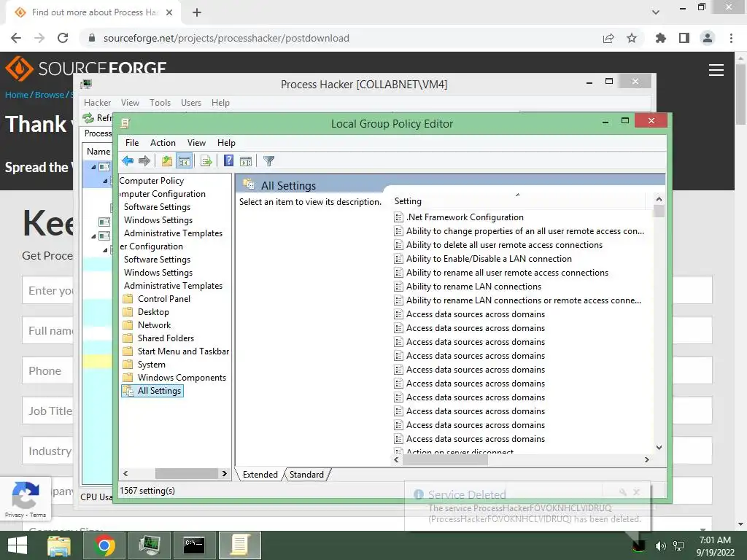Screen dimensions: 747x560
Task: Select Ability to rename all user remote access connections
Action: (x=507, y=273)
